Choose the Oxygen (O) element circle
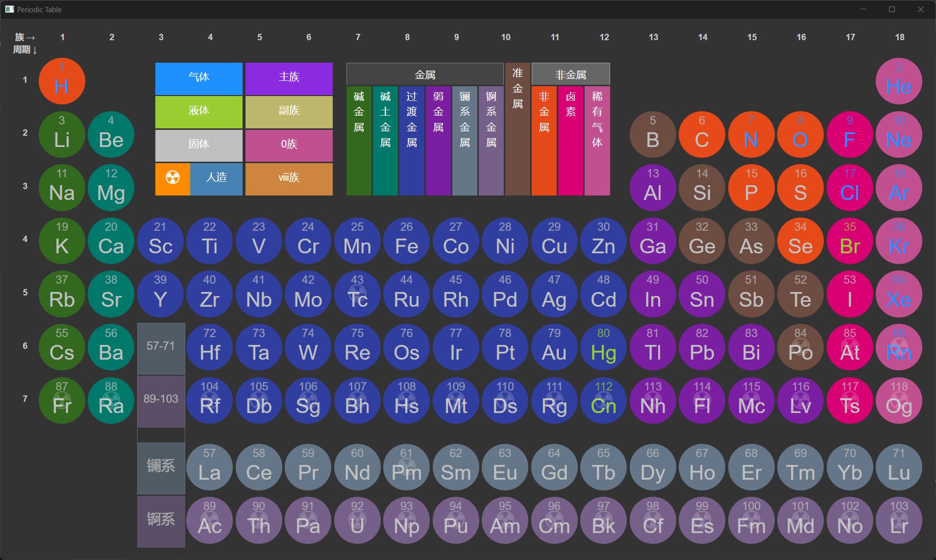 (800, 135)
